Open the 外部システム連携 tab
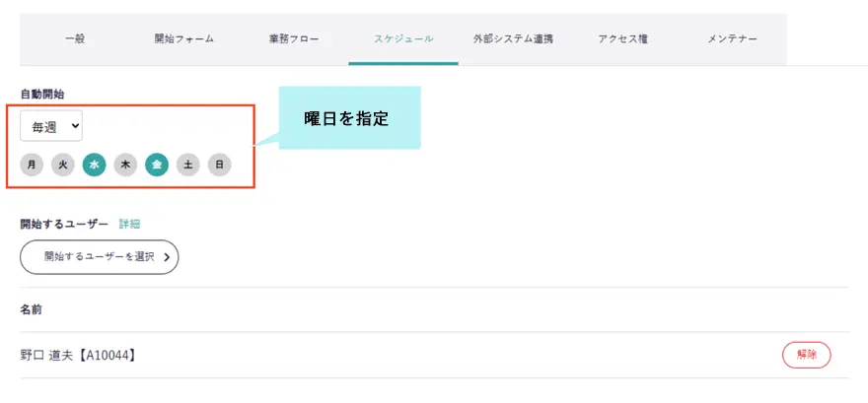Screen dimensions: 868x403 click(513, 39)
